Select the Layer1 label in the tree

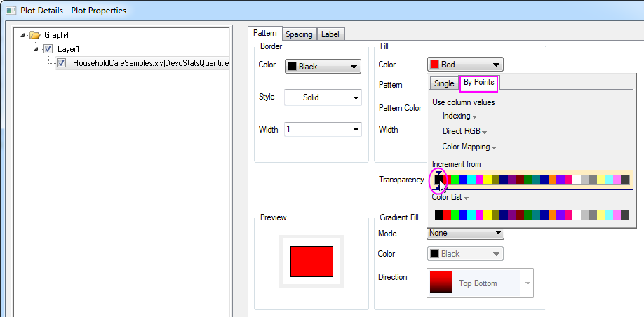[68, 49]
